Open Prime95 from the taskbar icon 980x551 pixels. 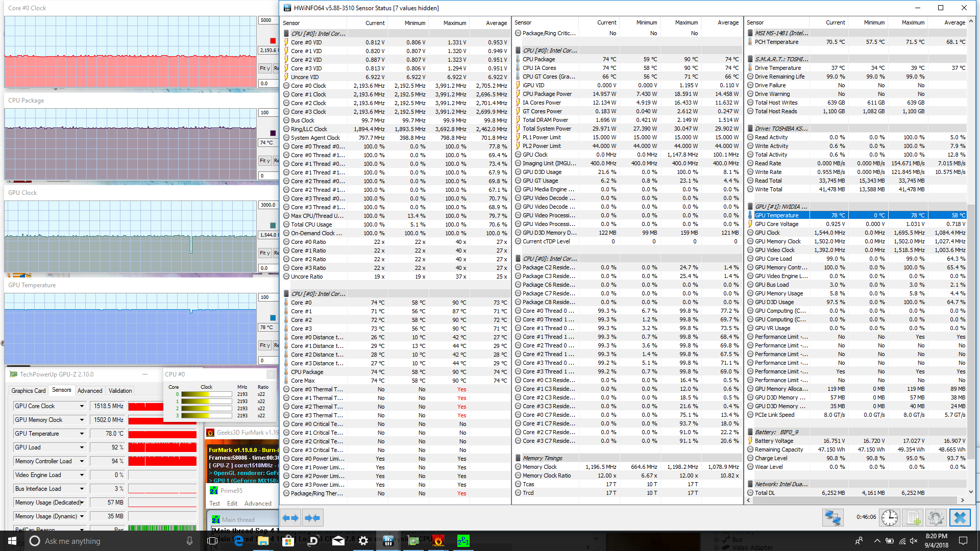click(x=463, y=541)
